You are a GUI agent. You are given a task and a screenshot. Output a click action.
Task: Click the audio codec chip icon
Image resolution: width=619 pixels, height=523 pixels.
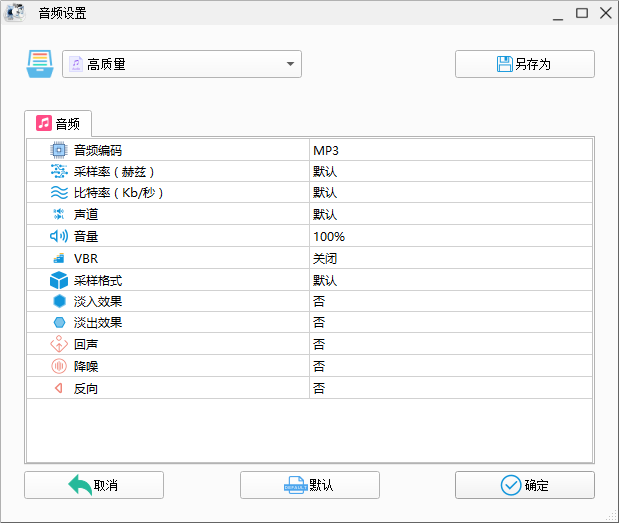coord(59,150)
